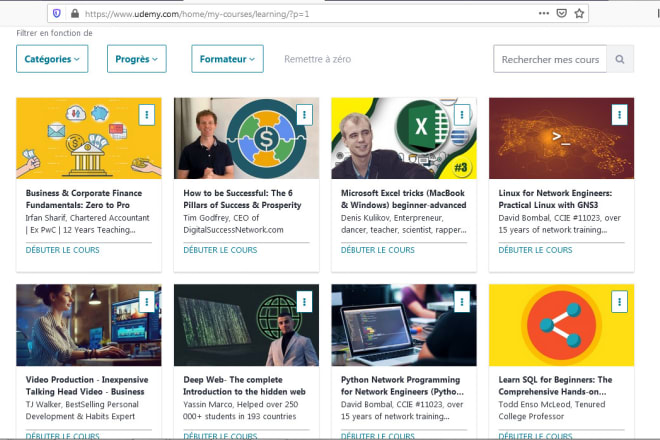Click instructor text Yassin Marco, Helped over 250

tap(240, 404)
